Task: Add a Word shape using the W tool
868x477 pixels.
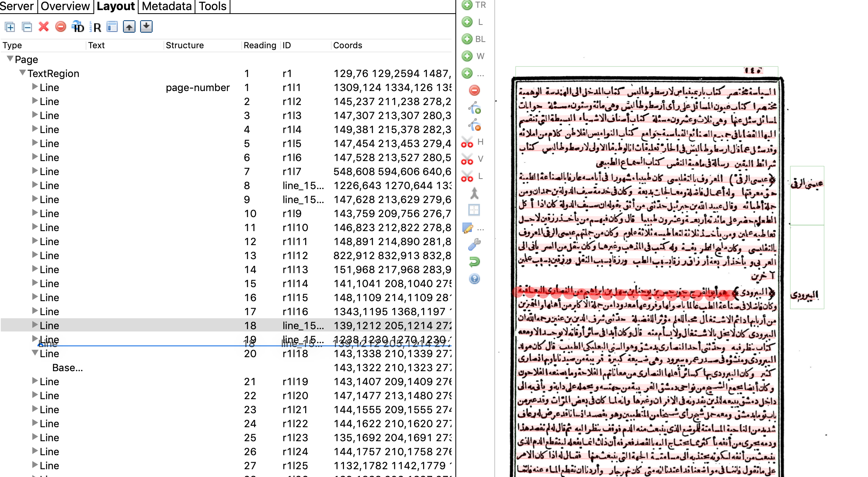Action: tap(467, 56)
